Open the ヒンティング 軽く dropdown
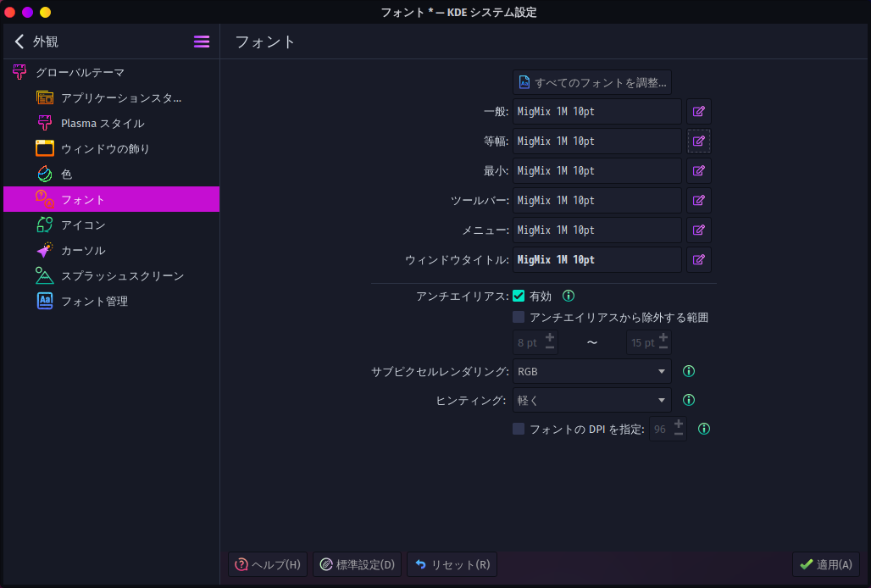This screenshot has height=588, width=871. point(592,400)
